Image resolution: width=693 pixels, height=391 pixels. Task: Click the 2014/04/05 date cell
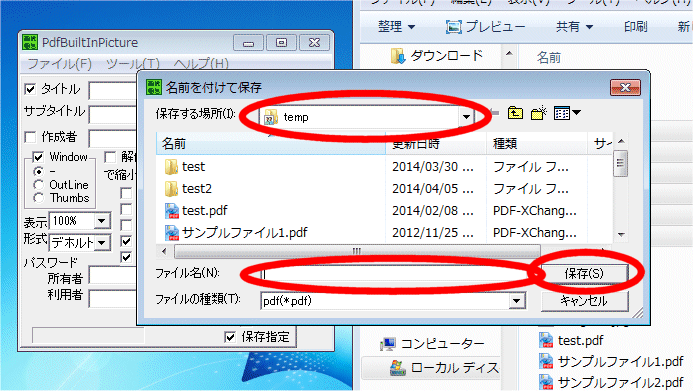coord(433,189)
